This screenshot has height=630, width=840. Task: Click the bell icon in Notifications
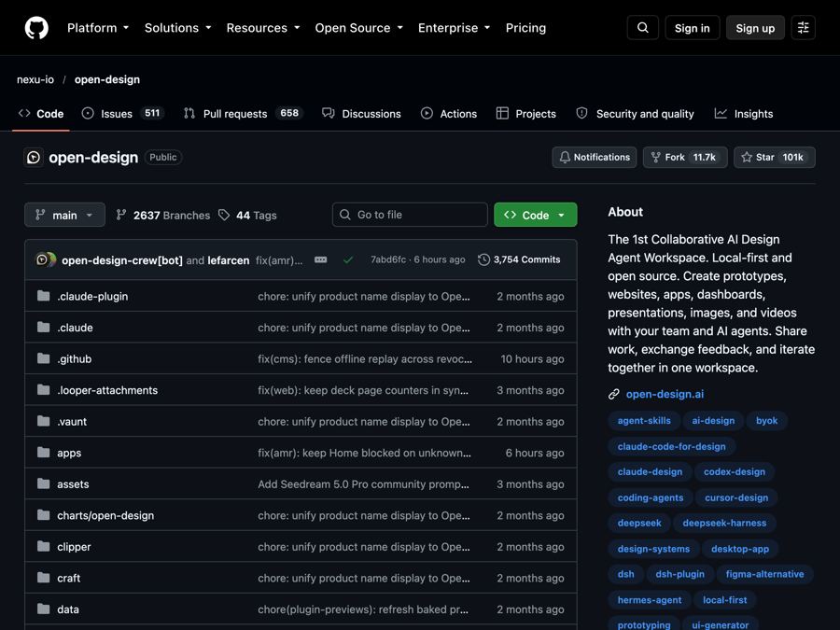565,158
